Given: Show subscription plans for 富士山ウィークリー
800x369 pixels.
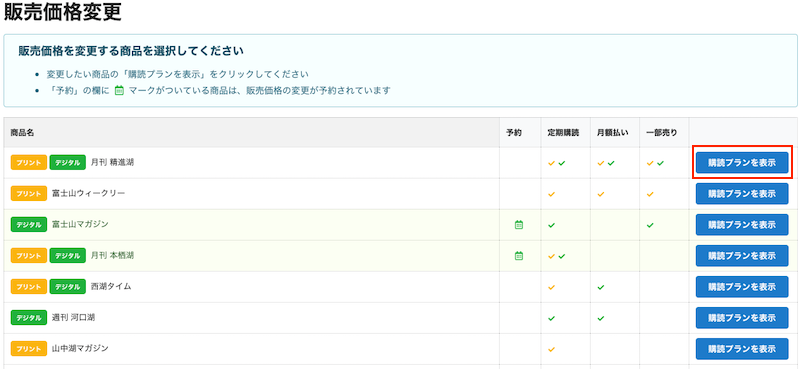Looking at the screenshot, I should point(742,193).
